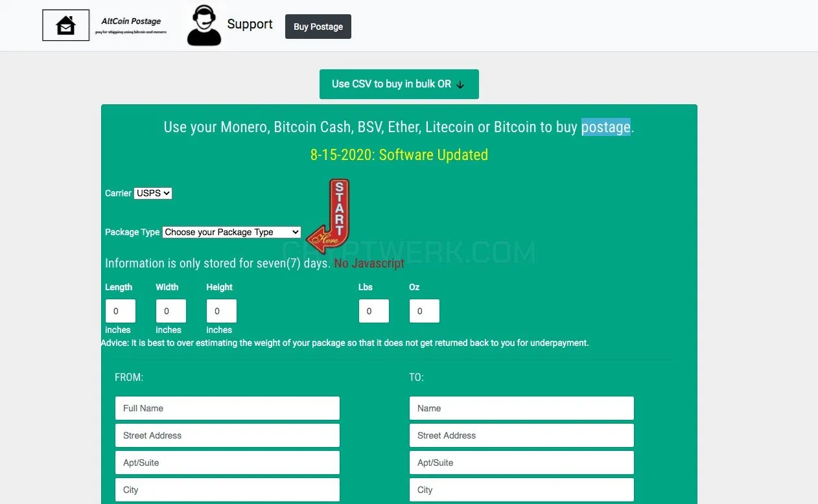
Task: Click Use CSV to buy in bulk button
Action: pos(399,84)
